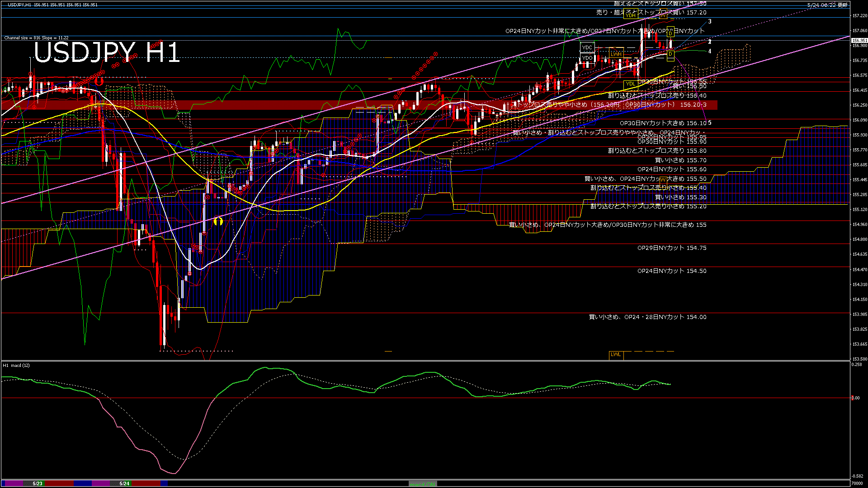Screen dimensions: 868x488
Task: Select the YDO yesterday-open marker box
Action: tap(587, 58)
